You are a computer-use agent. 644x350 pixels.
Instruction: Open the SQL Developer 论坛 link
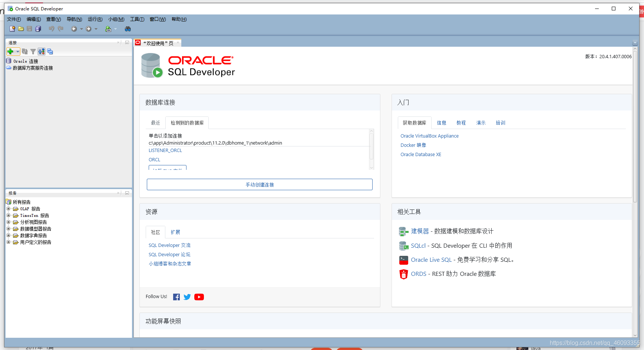click(169, 255)
